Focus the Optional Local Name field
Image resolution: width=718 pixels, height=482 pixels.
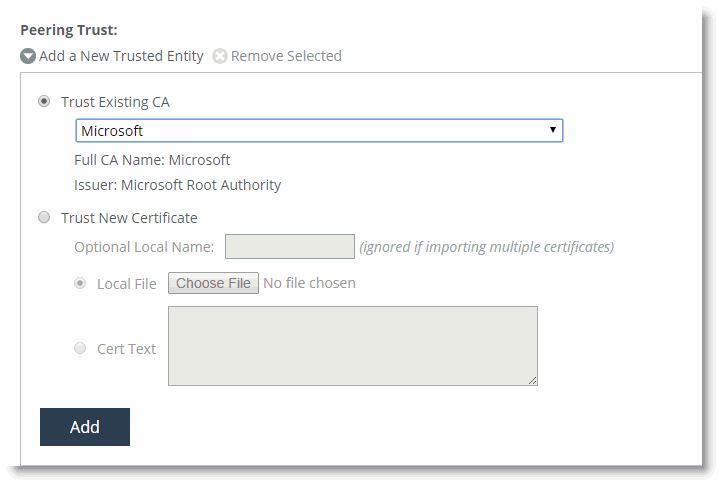click(290, 246)
